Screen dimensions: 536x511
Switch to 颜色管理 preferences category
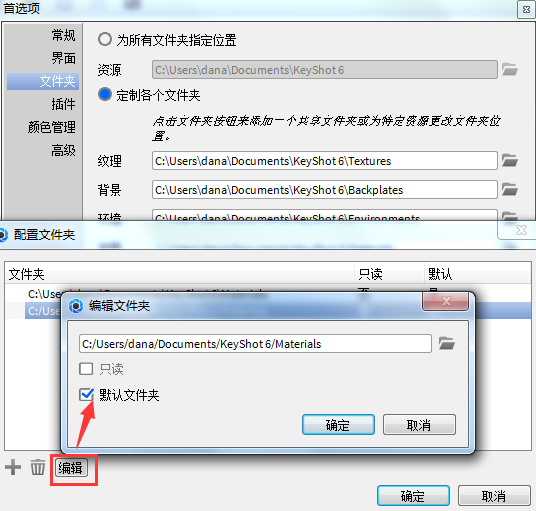[x=52, y=127]
